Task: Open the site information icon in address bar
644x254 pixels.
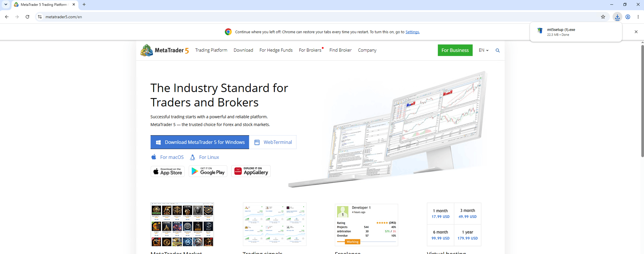Action: [40, 17]
